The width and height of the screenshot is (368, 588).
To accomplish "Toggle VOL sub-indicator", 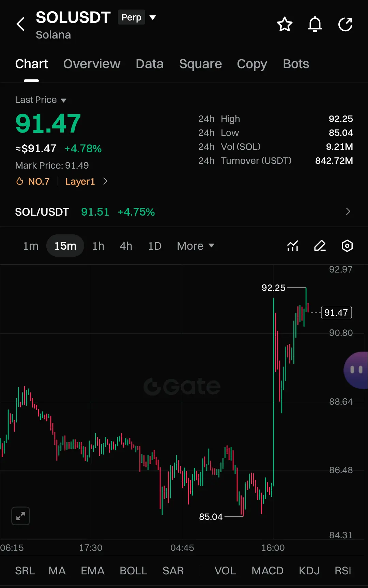I will [x=225, y=571].
